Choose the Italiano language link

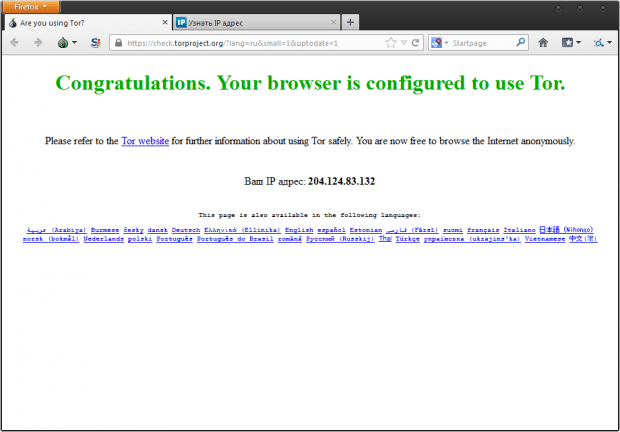coord(519,229)
